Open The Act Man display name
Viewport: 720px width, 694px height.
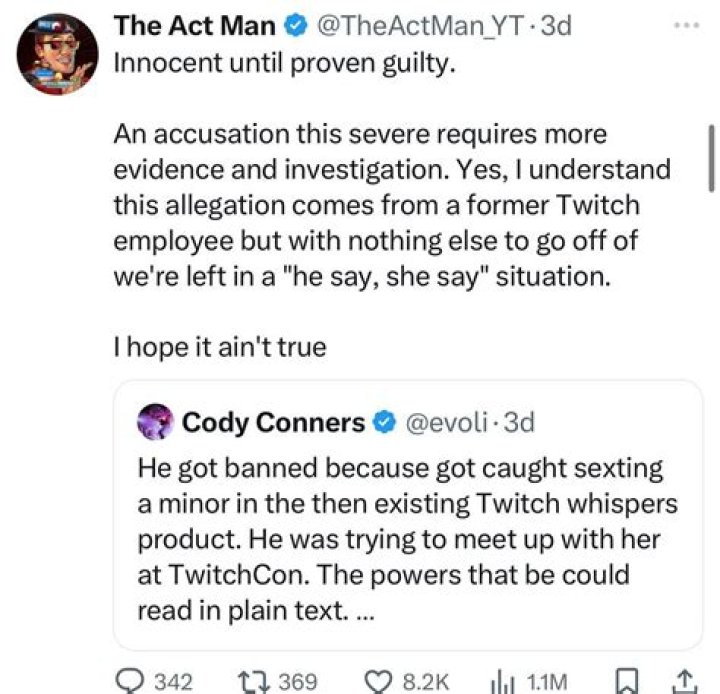click(x=197, y=26)
